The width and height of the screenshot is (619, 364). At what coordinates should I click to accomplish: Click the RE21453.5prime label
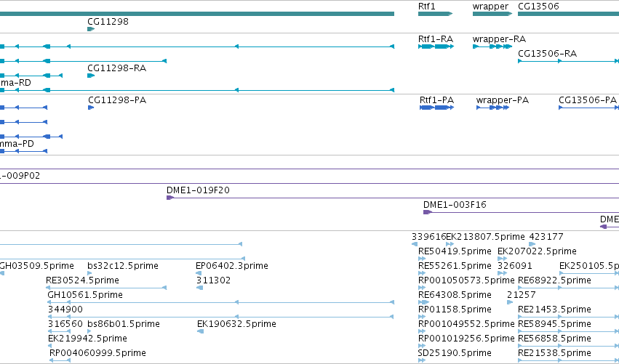[x=555, y=310]
